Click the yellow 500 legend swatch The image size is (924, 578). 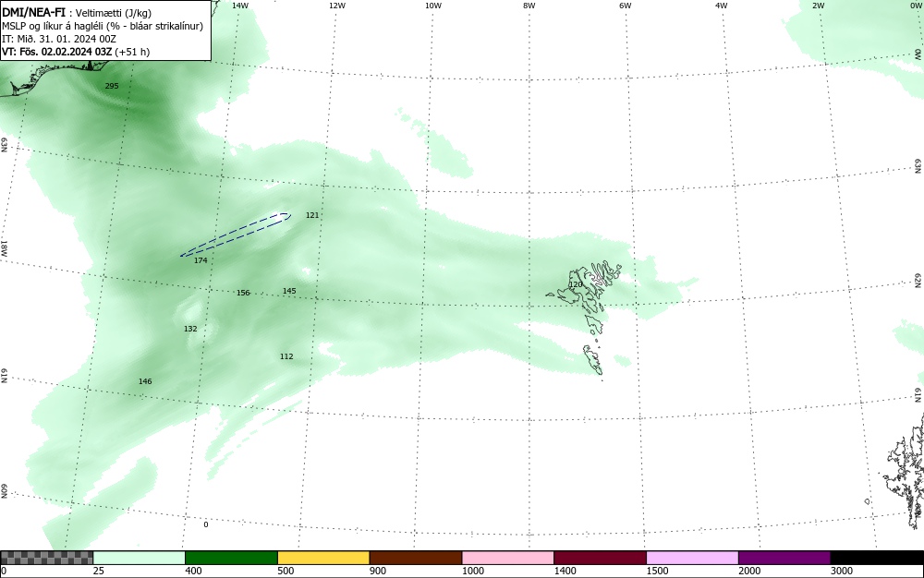click(x=323, y=558)
